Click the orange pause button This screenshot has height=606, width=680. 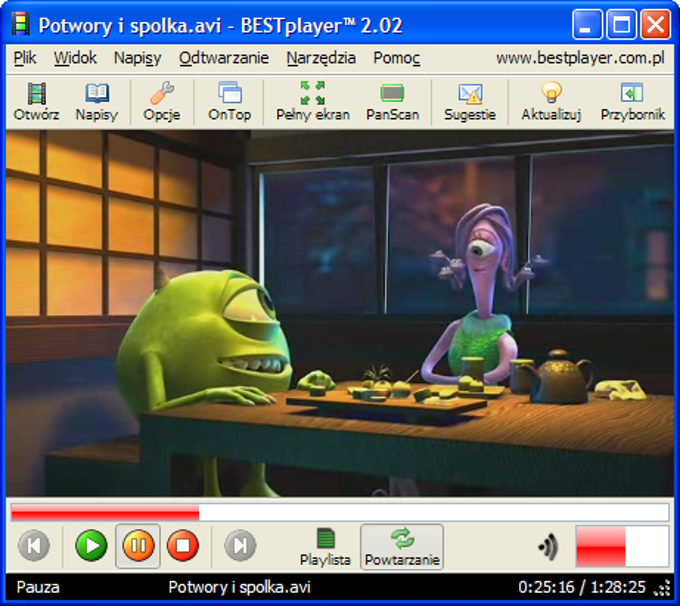point(138,545)
